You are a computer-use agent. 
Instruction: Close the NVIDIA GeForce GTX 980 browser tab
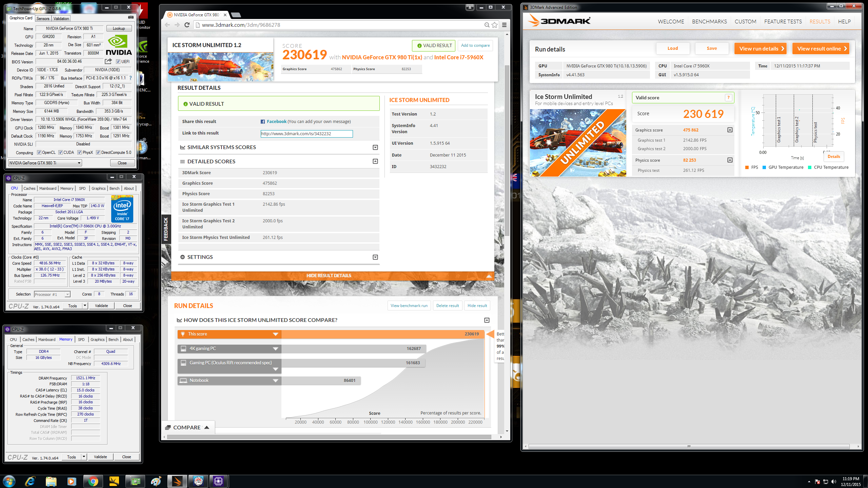point(225,15)
